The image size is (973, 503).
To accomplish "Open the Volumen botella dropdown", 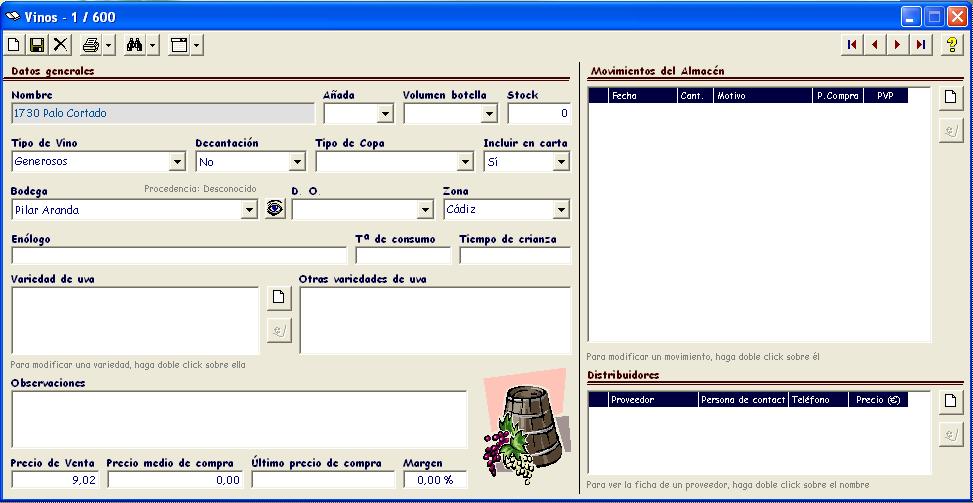I will coord(490,114).
